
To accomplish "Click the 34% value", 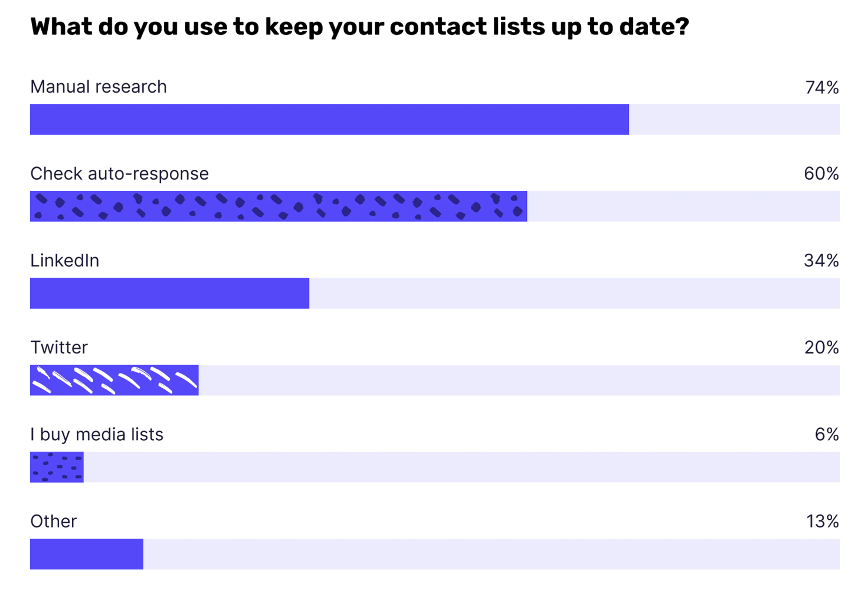I will (821, 260).
